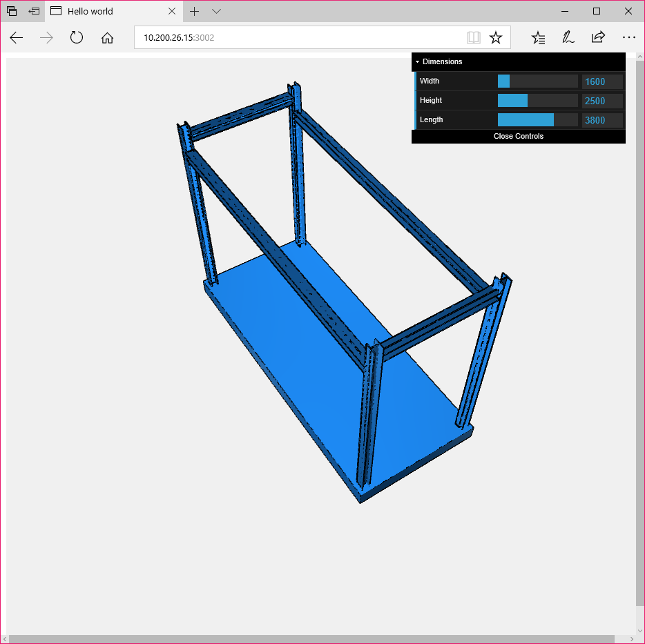Open the Hub favorites list icon
The height and width of the screenshot is (644, 645).
click(538, 38)
